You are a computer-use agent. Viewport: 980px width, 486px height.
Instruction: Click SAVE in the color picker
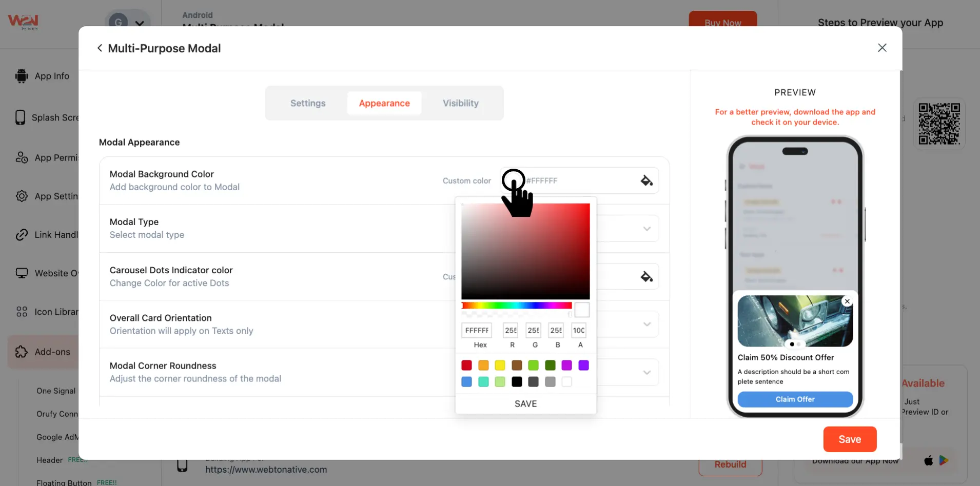pos(525,404)
